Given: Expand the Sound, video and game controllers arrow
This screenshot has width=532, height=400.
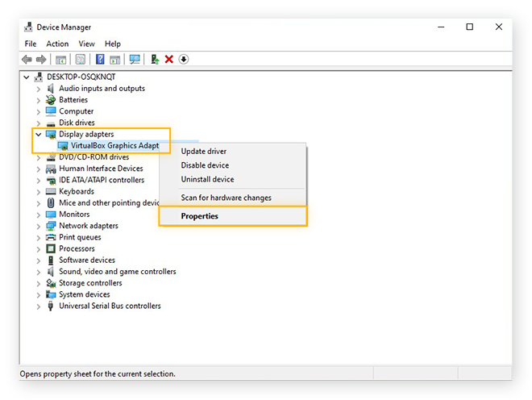Looking at the screenshot, I should click(39, 272).
